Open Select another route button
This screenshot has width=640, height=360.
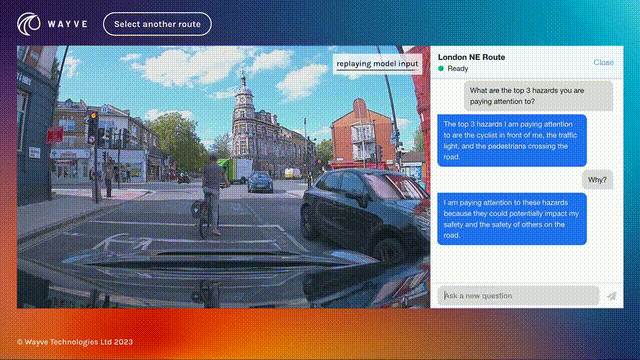tap(158, 24)
